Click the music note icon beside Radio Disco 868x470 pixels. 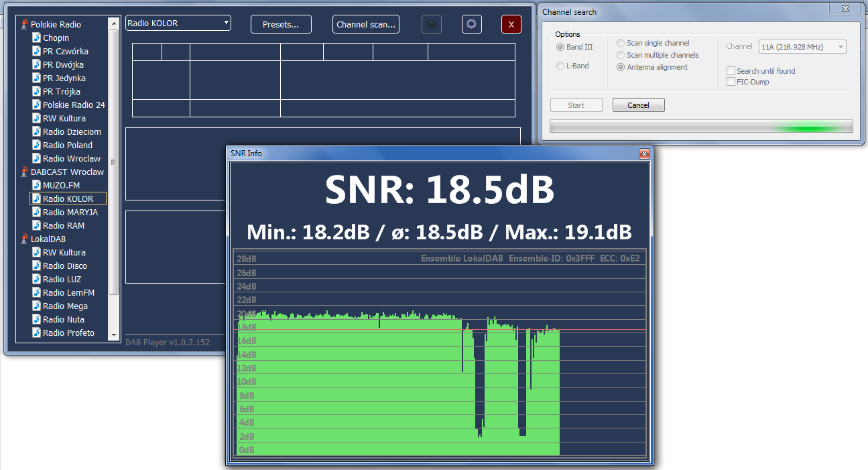[x=37, y=266]
